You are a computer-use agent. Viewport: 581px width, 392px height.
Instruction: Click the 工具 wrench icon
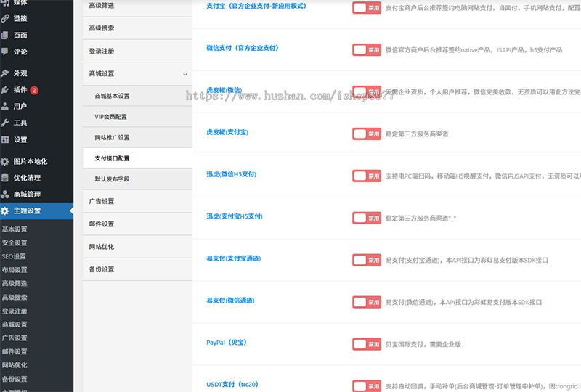click(x=5, y=123)
